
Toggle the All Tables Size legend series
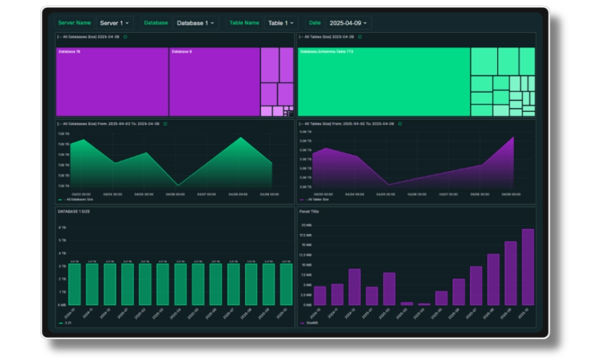pyautogui.click(x=317, y=199)
